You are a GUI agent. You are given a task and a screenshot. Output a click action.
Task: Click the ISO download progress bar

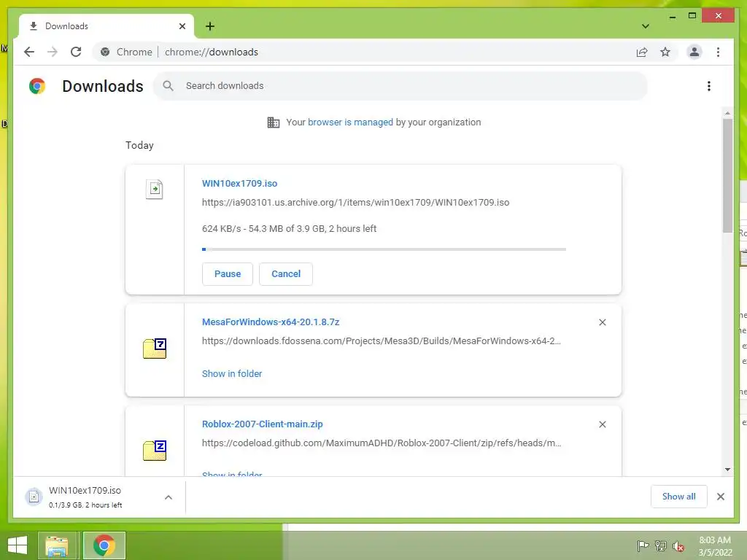point(384,249)
